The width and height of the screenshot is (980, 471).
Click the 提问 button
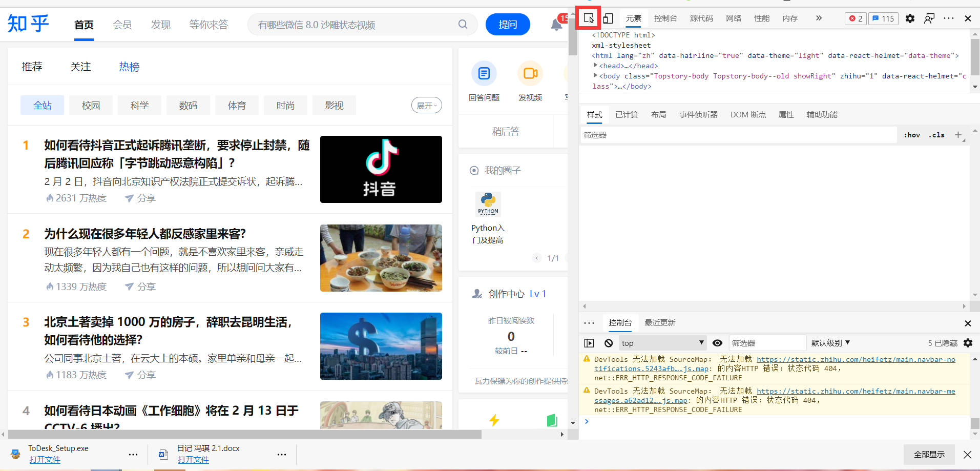click(x=508, y=25)
